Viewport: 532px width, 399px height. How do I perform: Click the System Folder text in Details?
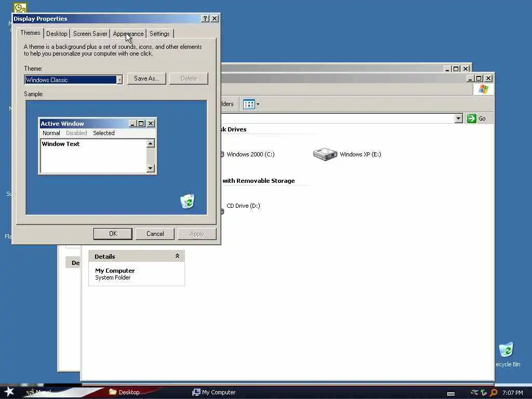pos(113,277)
